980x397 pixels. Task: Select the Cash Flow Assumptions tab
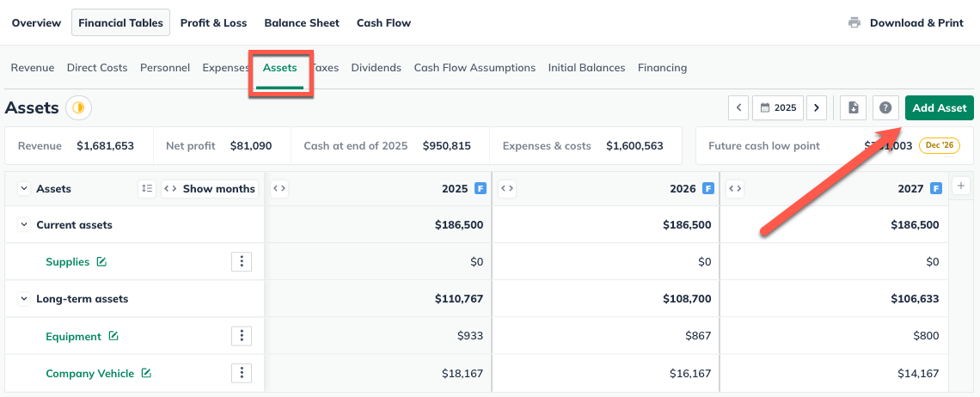tap(475, 68)
